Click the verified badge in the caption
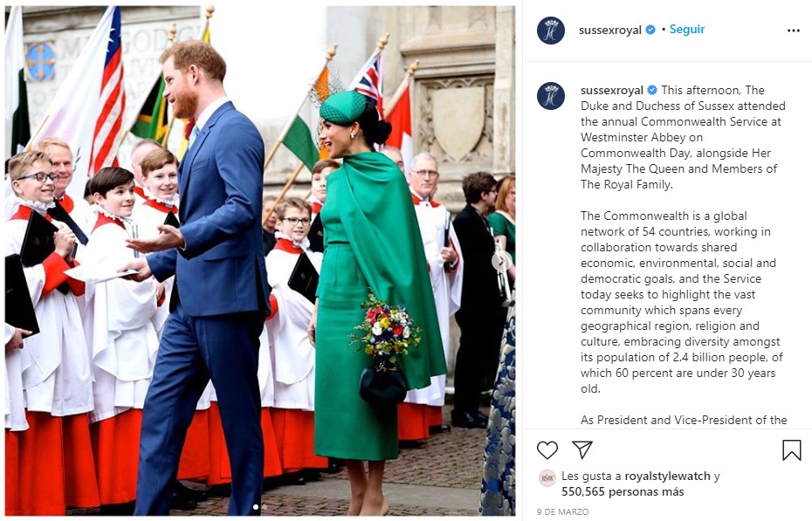 pos(652,90)
